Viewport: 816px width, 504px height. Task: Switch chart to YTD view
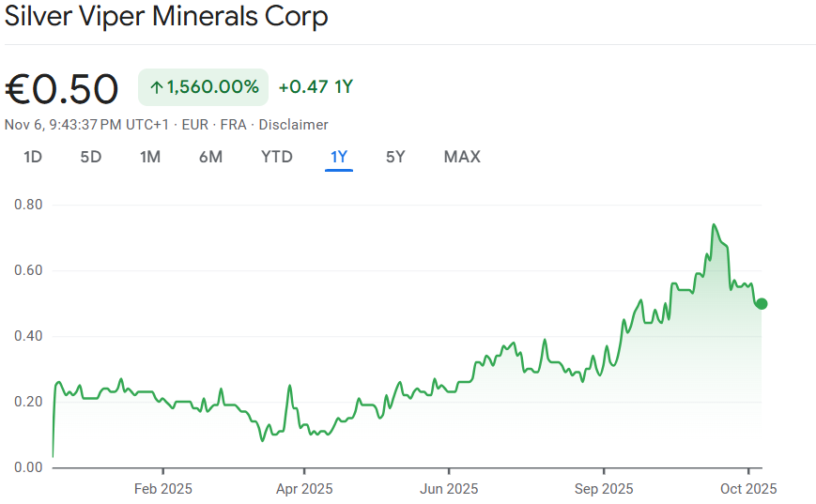click(x=277, y=157)
